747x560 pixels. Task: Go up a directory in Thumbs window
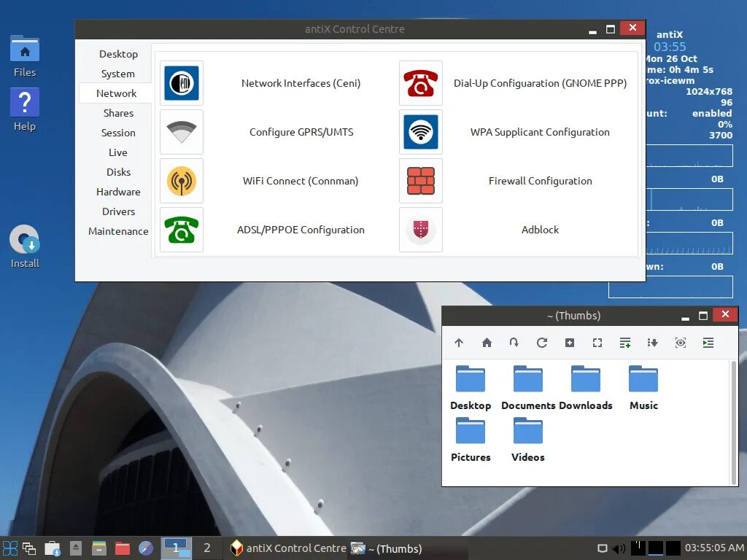click(x=459, y=343)
